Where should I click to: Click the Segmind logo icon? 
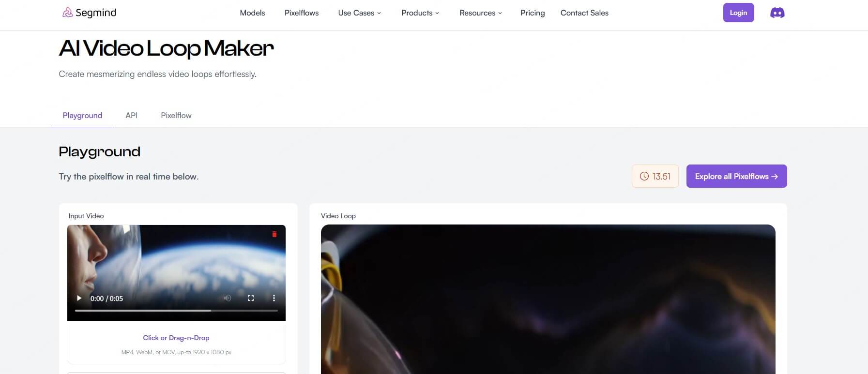(67, 13)
